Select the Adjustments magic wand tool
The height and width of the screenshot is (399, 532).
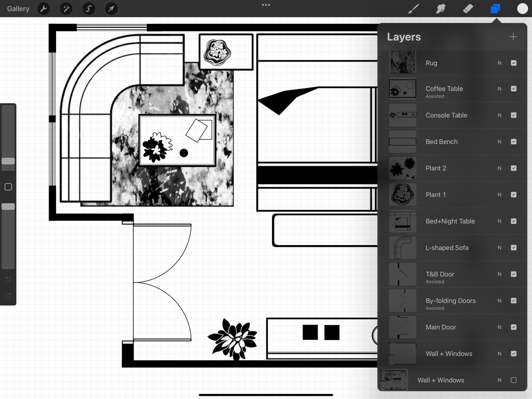pyautogui.click(x=66, y=8)
